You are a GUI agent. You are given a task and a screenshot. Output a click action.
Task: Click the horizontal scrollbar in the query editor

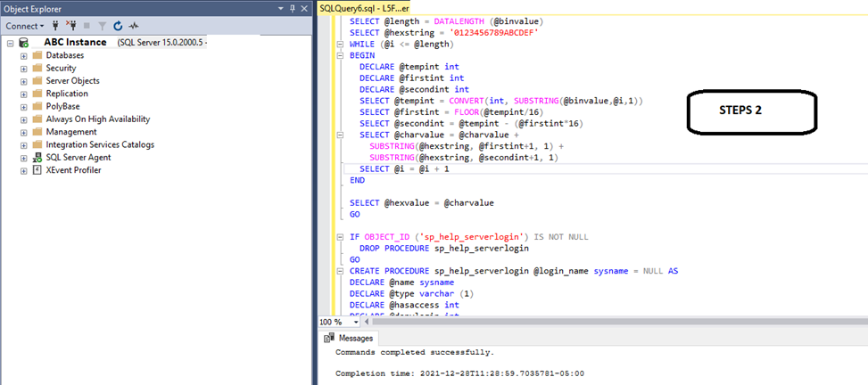click(619, 322)
